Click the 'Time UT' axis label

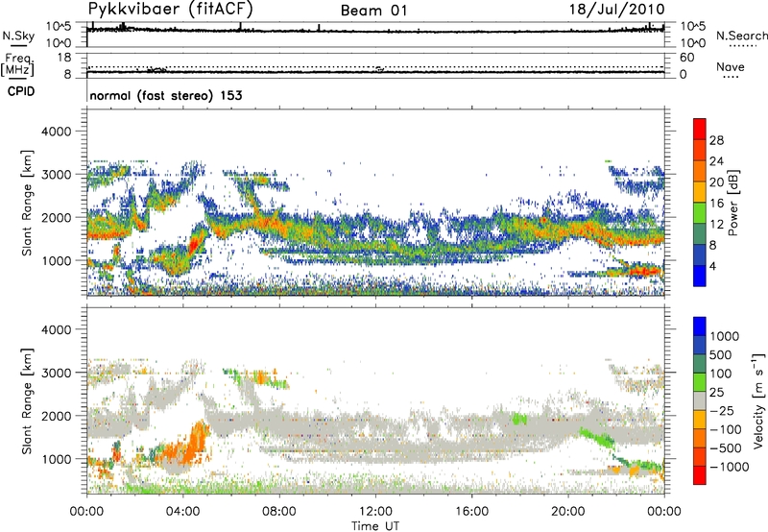point(375,526)
